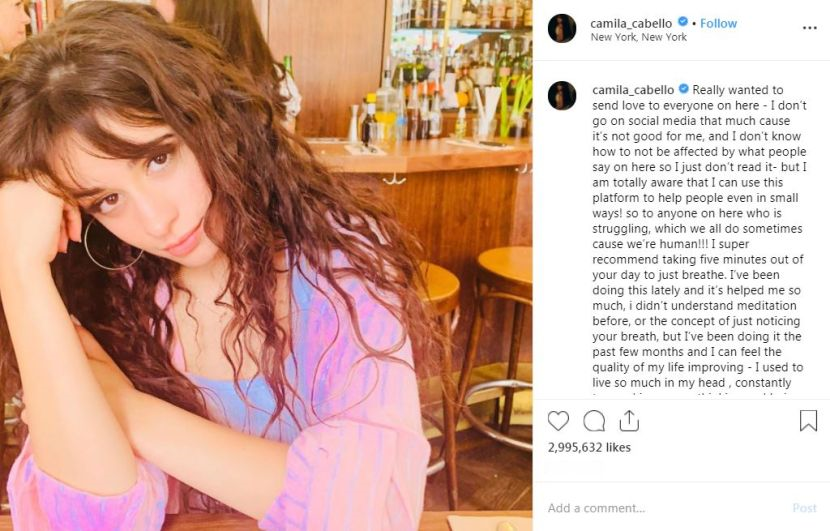The width and height of the screenshot is (830, 531).
Task: Save the post with the bookmark icon
Action: (x=808, y=420)
